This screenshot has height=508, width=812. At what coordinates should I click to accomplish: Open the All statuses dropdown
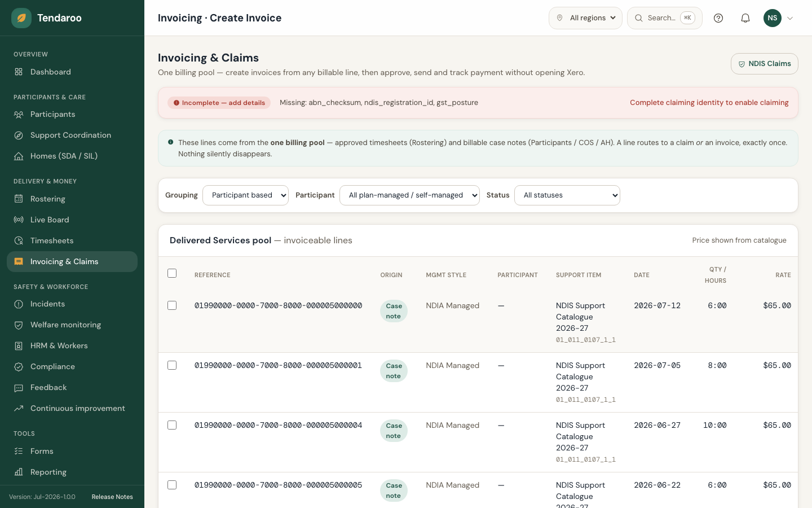pos(567,195)
